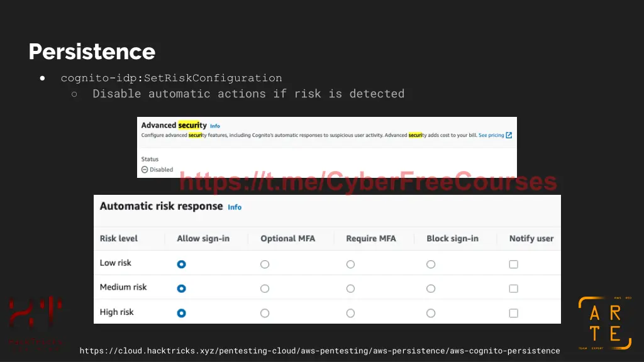Image resolution: width=644 pixels, height=362 pixels.
Task: Open Info link beside Automatic risk response
Action: tap(235, 207)
